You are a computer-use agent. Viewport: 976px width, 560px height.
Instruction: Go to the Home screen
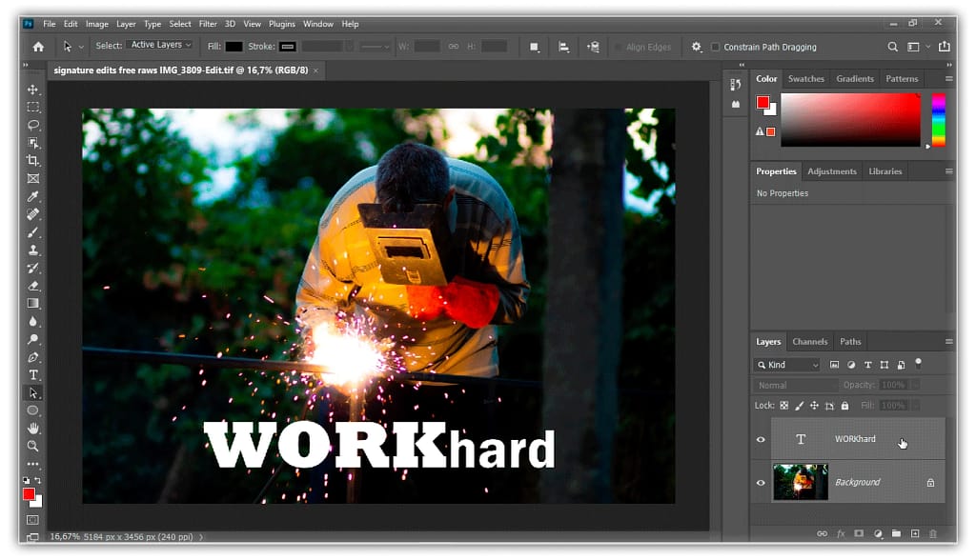pyautogui.click(x=38, y=47)
